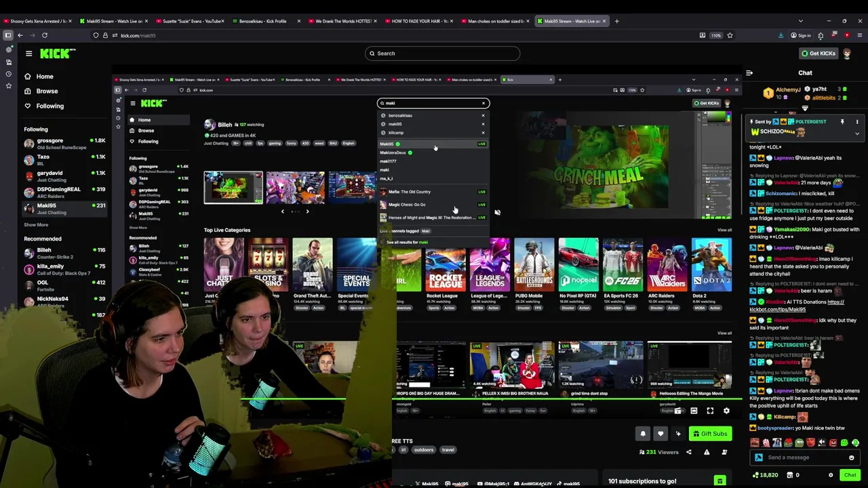Select Maki95 channel in Following list
Image resolution: width=868 pixels, height=488 pixels.
[x=64, y=209]
